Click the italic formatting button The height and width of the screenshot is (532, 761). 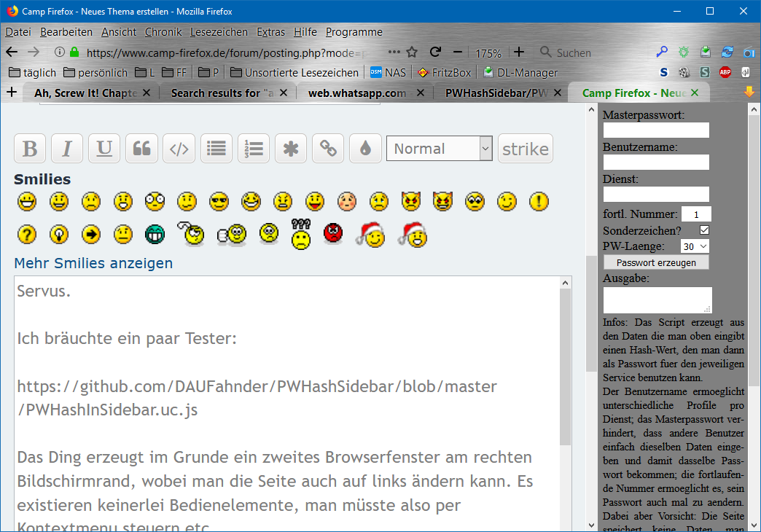[x=67, y=149]
